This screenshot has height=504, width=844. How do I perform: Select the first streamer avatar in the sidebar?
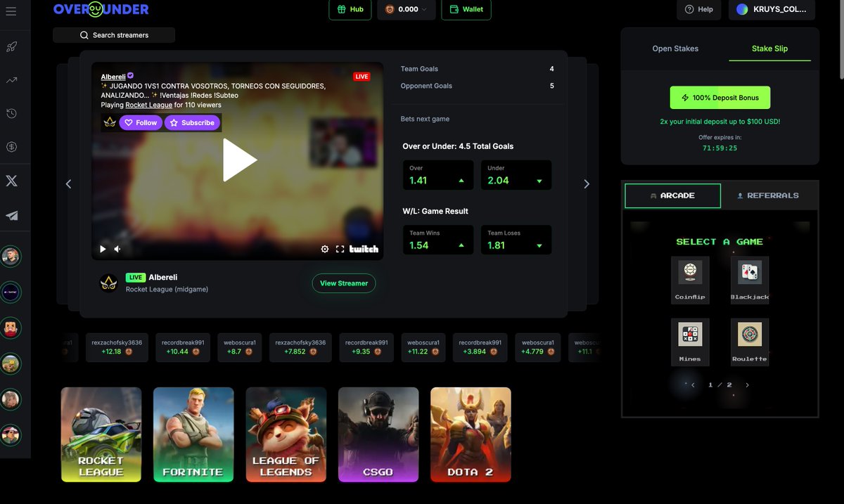click(x=11, y=257)
